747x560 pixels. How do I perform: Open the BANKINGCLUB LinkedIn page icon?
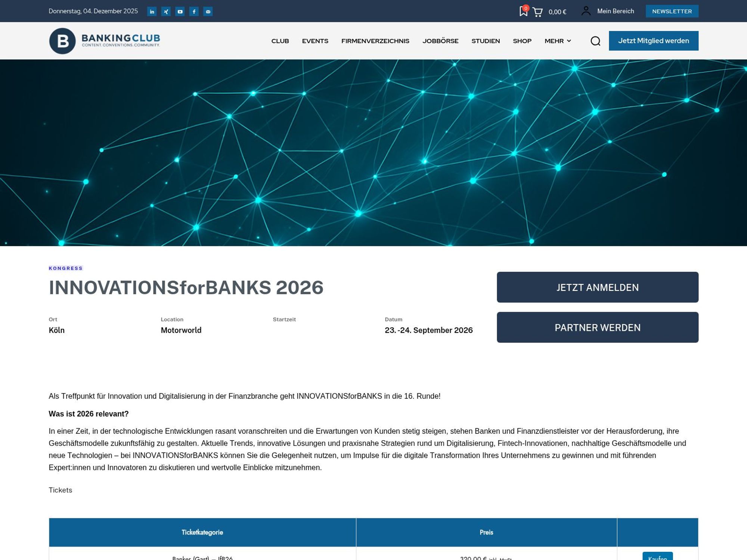coord(152,11)
